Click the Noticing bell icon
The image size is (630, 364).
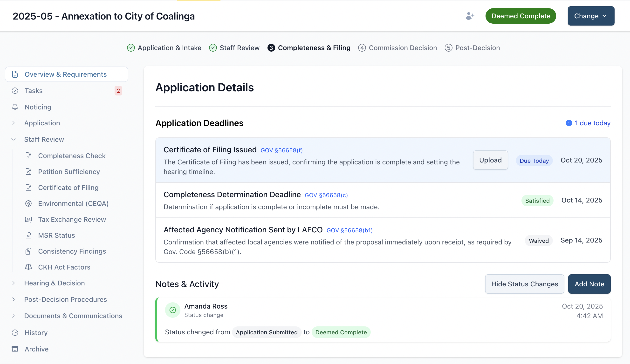pos(15,107)
